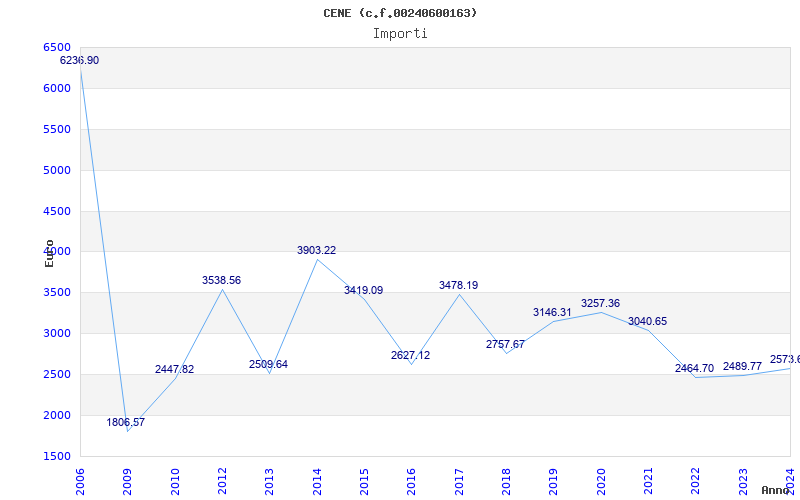Click data label 2464.70
The width and height of the screenshot is (800, 500).
tap(694, 368)
